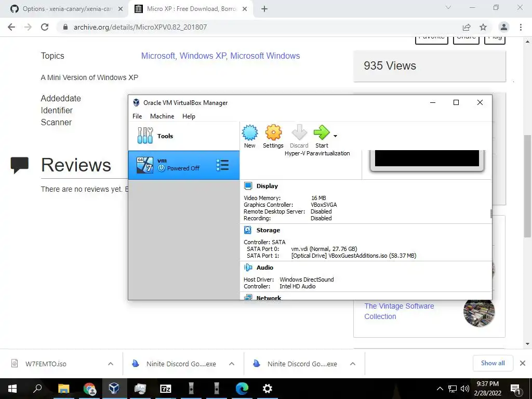Click the share page icon in Chrome

[x=467, y=27]
